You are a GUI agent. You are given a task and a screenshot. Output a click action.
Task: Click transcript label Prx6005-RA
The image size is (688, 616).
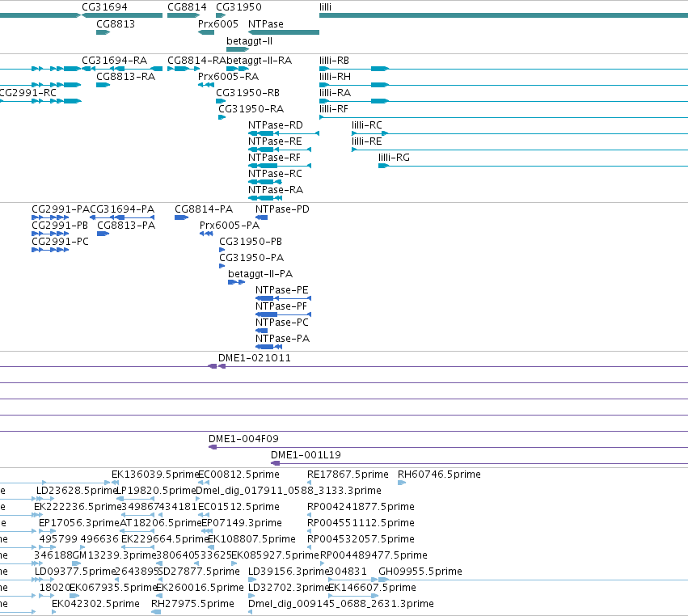pyautogui.click(x=228, y=77)
